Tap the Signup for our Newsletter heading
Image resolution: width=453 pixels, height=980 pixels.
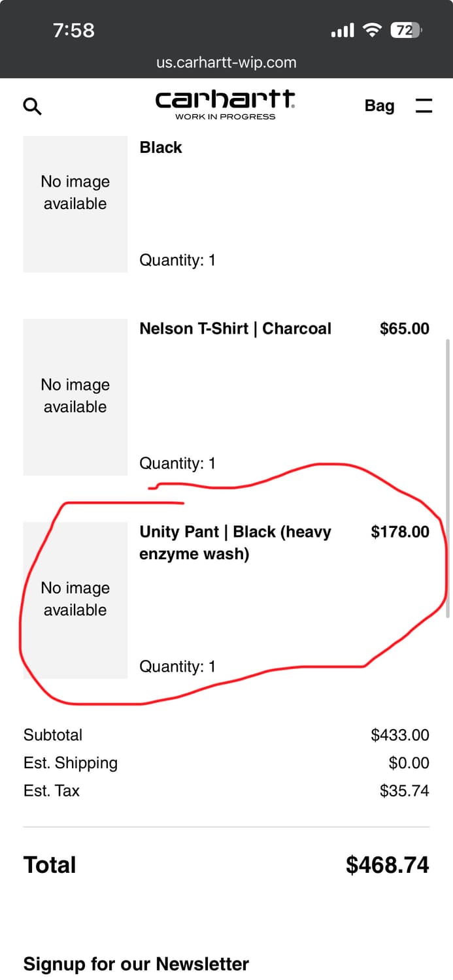136,964
